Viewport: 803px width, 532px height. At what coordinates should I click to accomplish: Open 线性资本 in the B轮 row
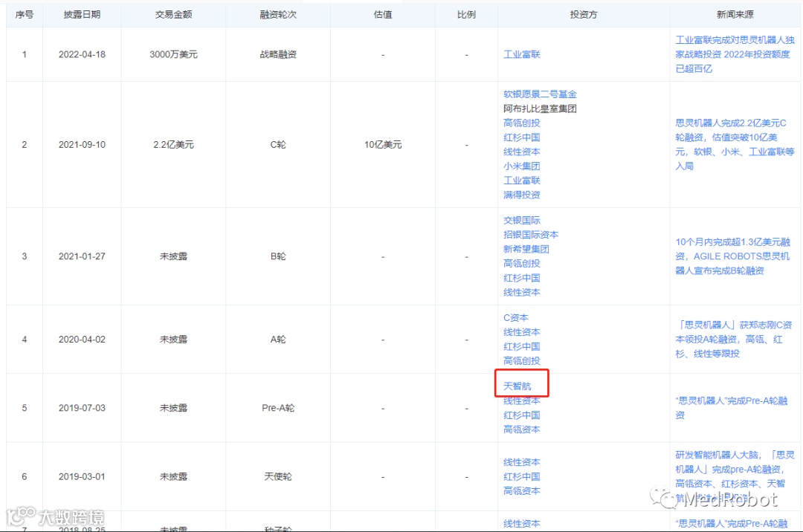point(521,292)
